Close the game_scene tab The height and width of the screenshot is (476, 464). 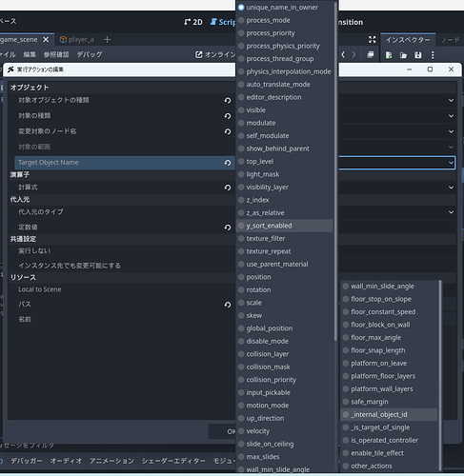point(46,40)
